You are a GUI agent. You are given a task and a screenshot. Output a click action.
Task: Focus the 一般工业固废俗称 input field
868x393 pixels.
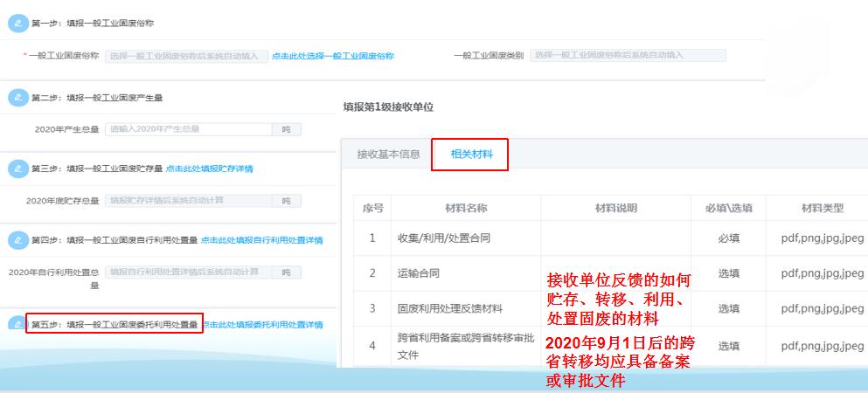click(186, 56)
